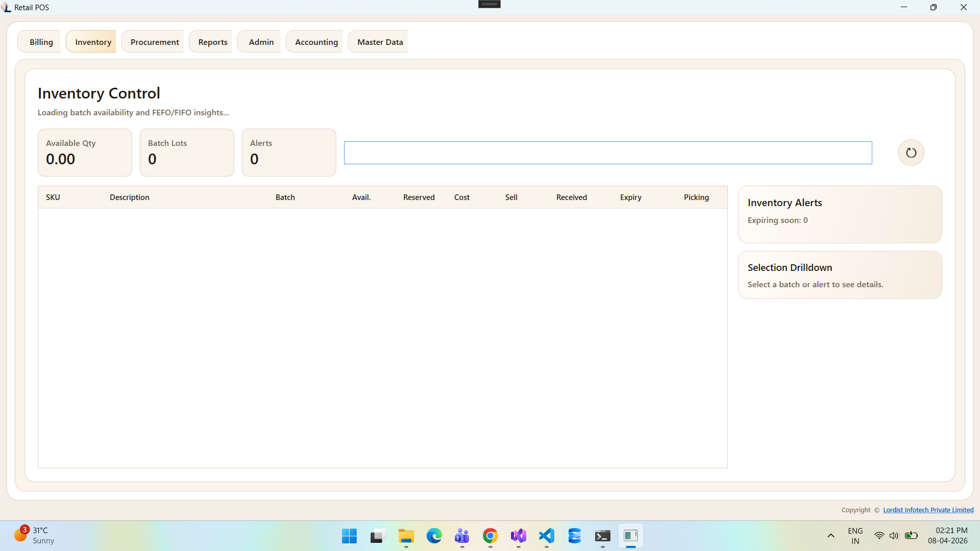Focus the inventory search input field

tap(608, 153)
